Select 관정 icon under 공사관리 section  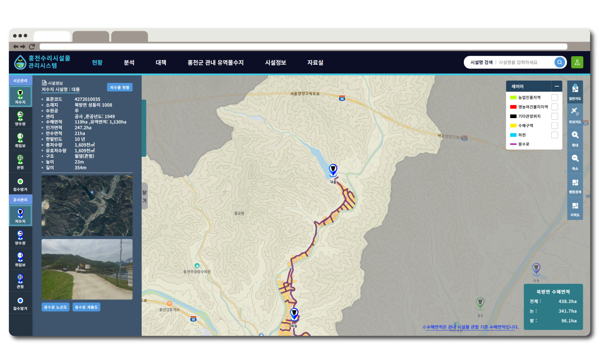20,281
